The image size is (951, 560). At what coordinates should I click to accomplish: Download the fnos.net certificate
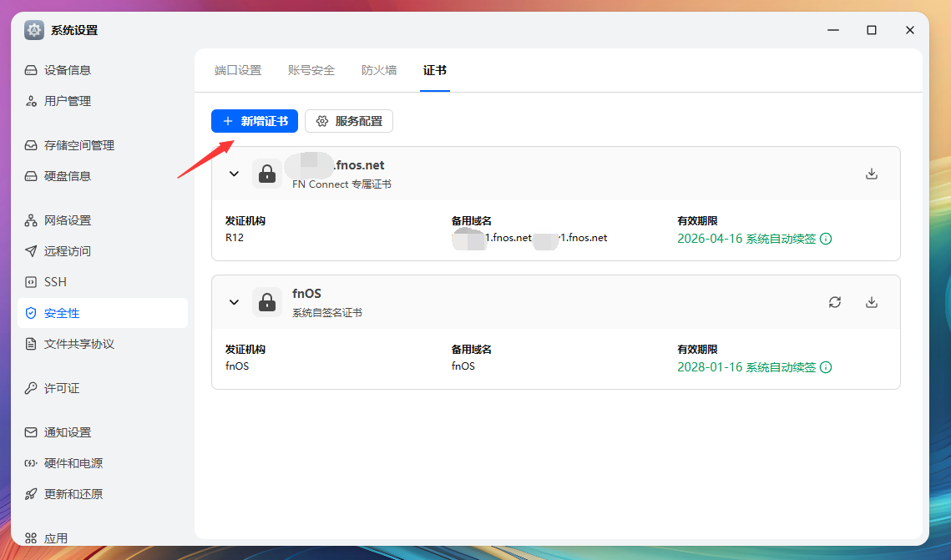click(x=872, y=174)
